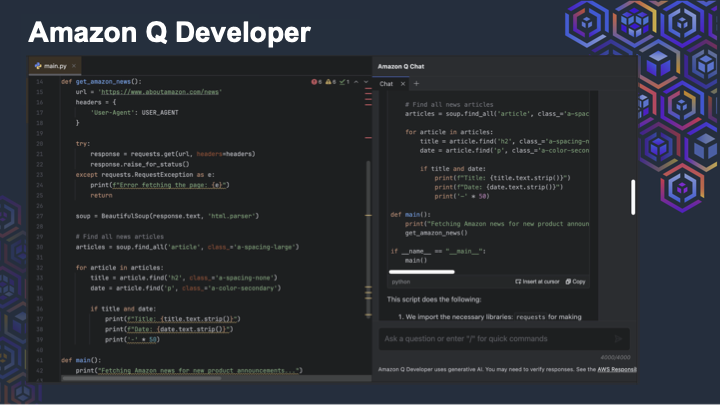
Task: Close the Chat tab
Action: [403, 84]
